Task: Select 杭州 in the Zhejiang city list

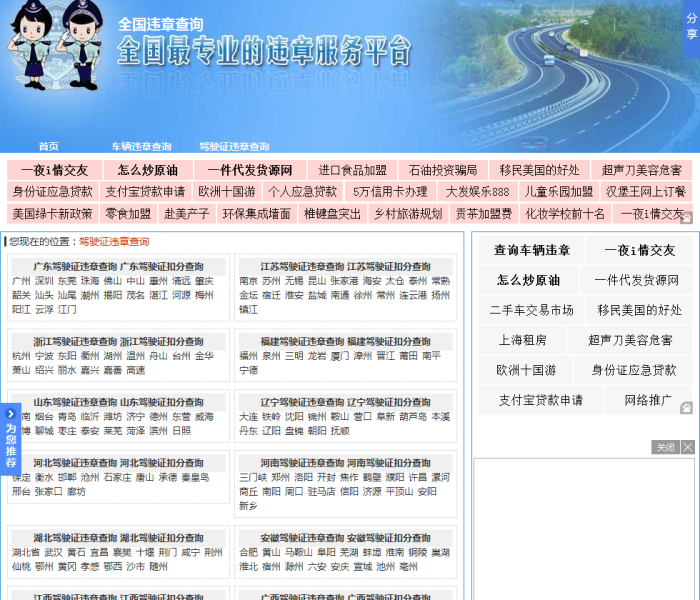Action: 21,356
